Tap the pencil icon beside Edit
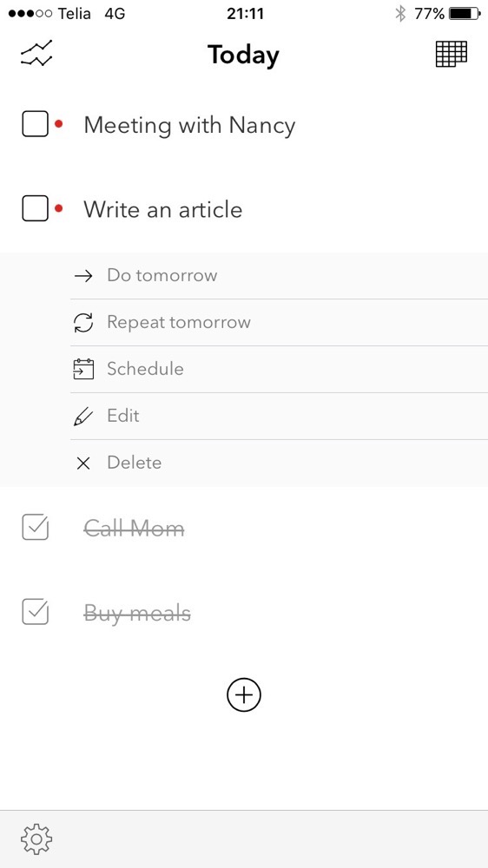The image size is (488, 868). coord(83,417)
